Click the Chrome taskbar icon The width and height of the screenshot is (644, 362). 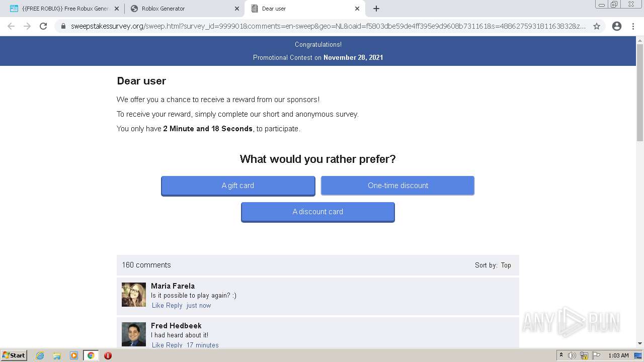pos(91,355)
